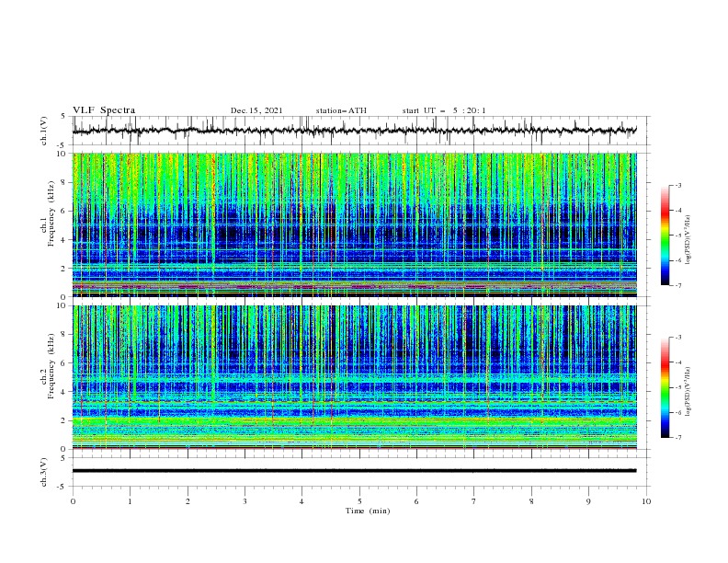This screenshot has width=728, height=563.
Task: Click time axis tick label "5"
Action: (x=359, y=501)
